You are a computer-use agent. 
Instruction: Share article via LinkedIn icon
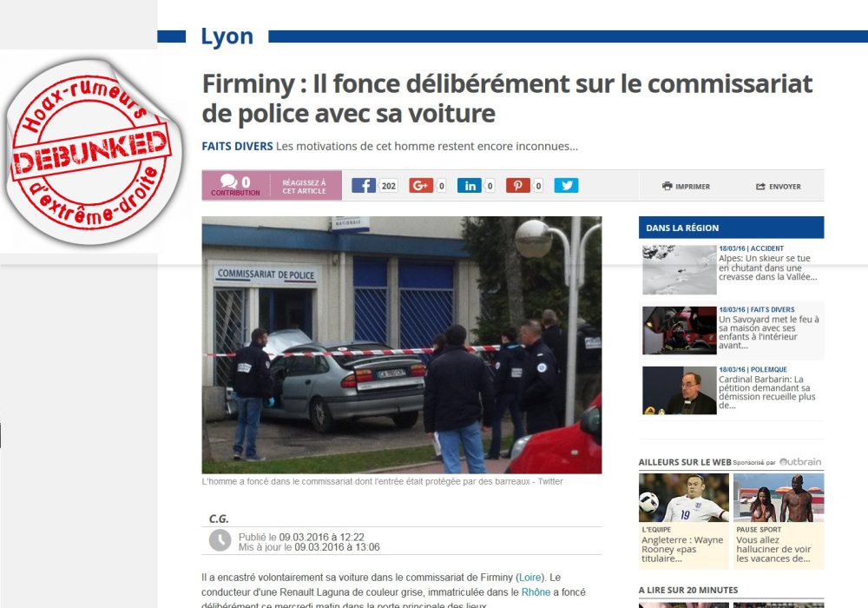pyautogui.click(x=470, y=186)
